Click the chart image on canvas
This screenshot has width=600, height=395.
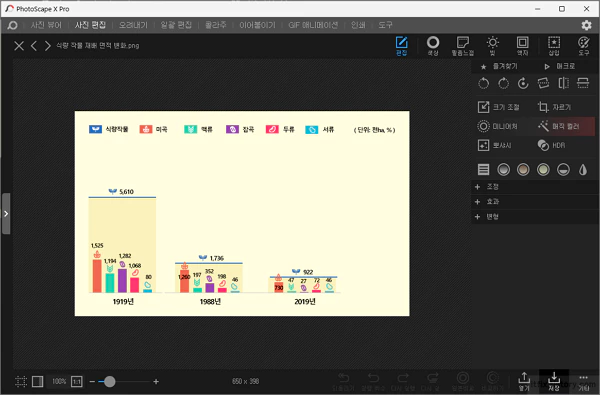pyautogui.click(x=242, y=214)
